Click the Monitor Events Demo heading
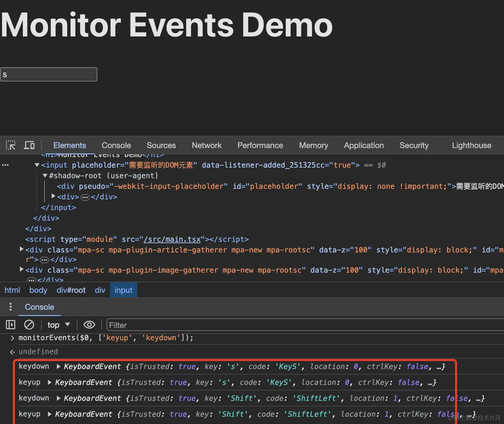This screenshot has width=504, height=424. point(167,25)
